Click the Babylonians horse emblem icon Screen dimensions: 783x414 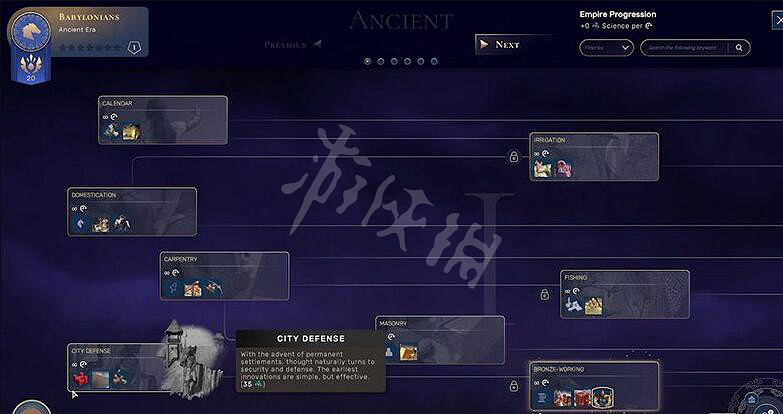31,31
